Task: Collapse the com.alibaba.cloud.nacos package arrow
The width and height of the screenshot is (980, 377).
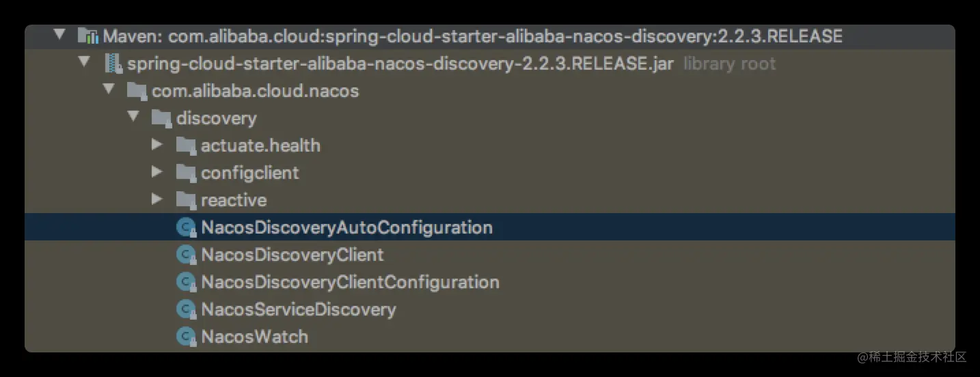Action: click(109, 89)
